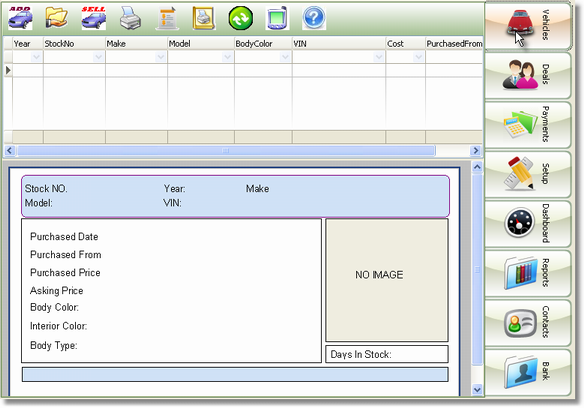Click the handheld PDA device icon
584x408 pixels.
coord(277,18)
